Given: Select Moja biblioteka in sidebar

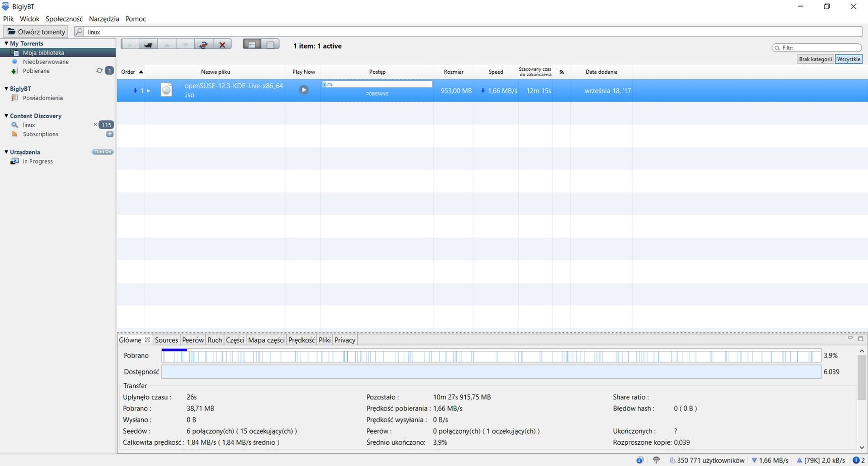Looking at the screenshot, I should (x=58, y=53).
